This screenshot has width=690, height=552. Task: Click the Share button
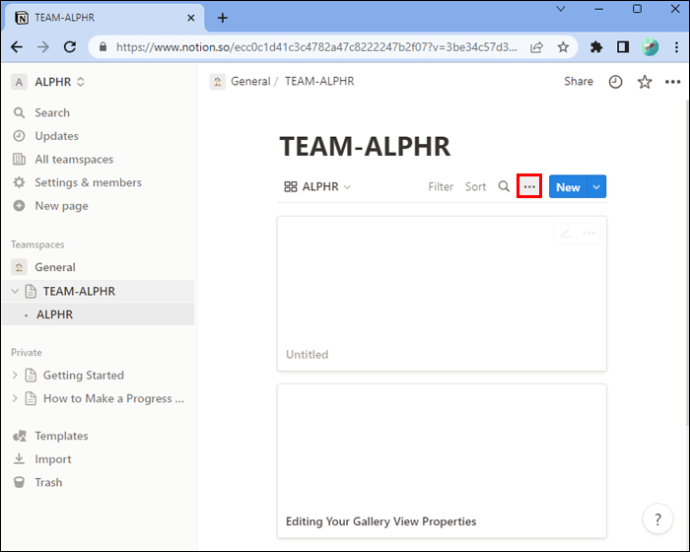[x=578, y=81]
